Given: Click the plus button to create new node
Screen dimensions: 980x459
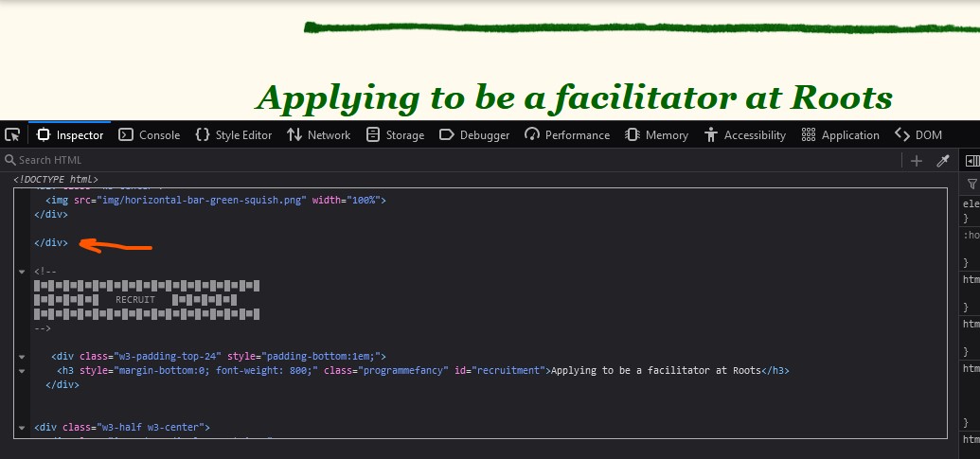Looking at the screenshot, I should [x=917, y=161].
